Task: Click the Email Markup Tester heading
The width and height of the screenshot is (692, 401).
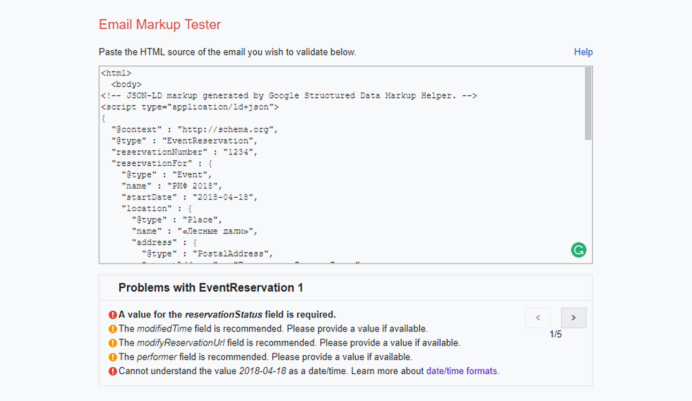Action: [x=160, y=24]
